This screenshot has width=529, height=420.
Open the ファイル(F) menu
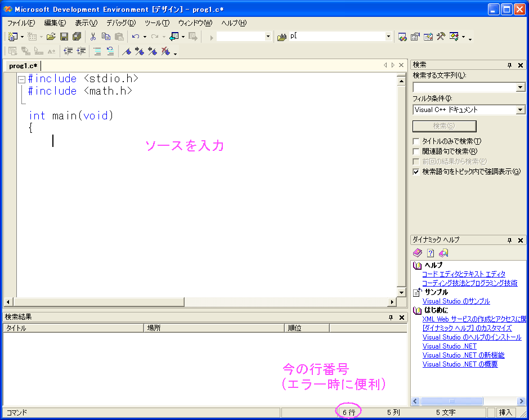coord(21,23)
